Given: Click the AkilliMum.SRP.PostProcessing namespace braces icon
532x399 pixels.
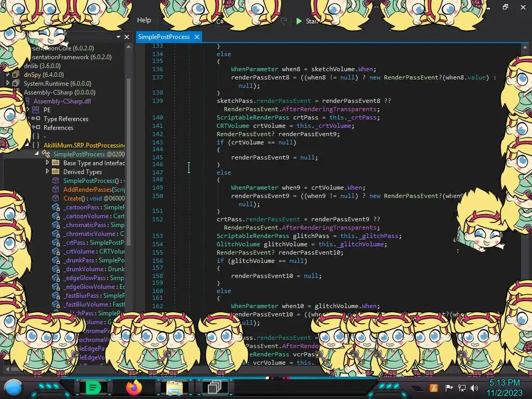Looking at the screenshot, I should click(36, 145).
